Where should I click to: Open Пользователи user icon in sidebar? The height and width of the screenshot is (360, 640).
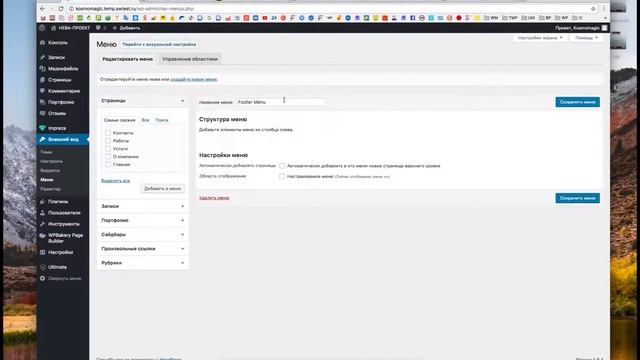click(x=42, y=213)
